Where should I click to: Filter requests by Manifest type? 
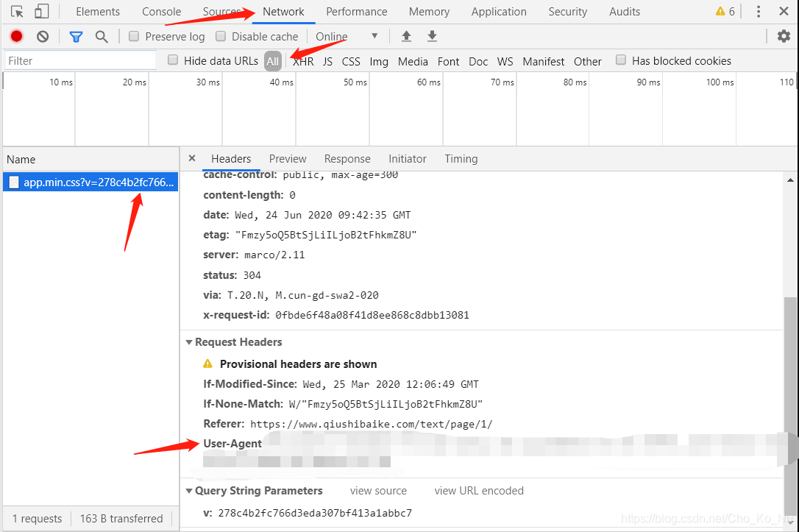click(x=544, y=62)
